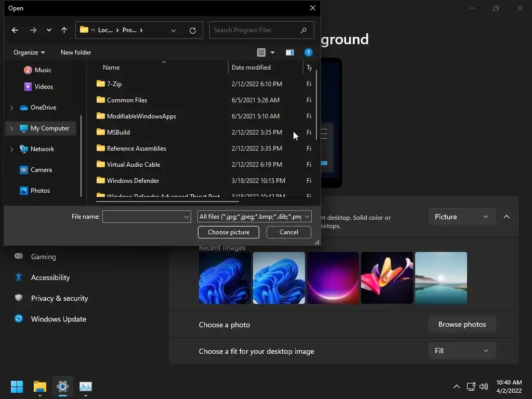Expand the My Computer node
Image resolution: width=532 pixels, height=399 pixels.
pos(11,128)
